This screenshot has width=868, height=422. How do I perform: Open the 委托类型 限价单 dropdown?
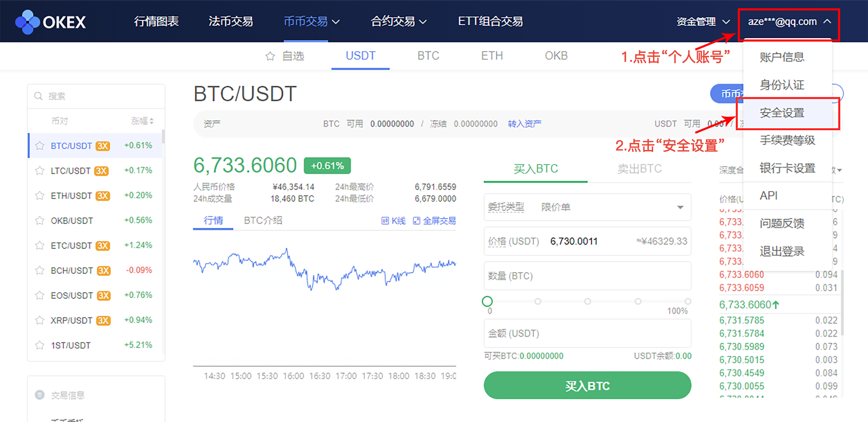[587, 207]
